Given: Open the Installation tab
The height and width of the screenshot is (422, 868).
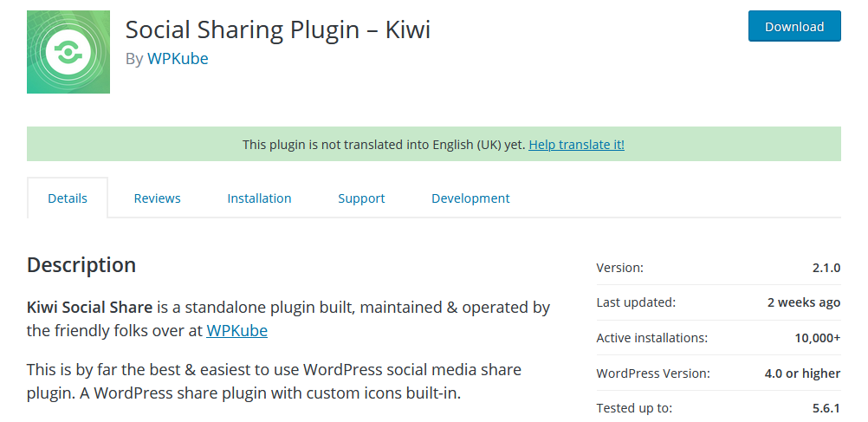Looking at the screenshot, I should pos(259,198).
